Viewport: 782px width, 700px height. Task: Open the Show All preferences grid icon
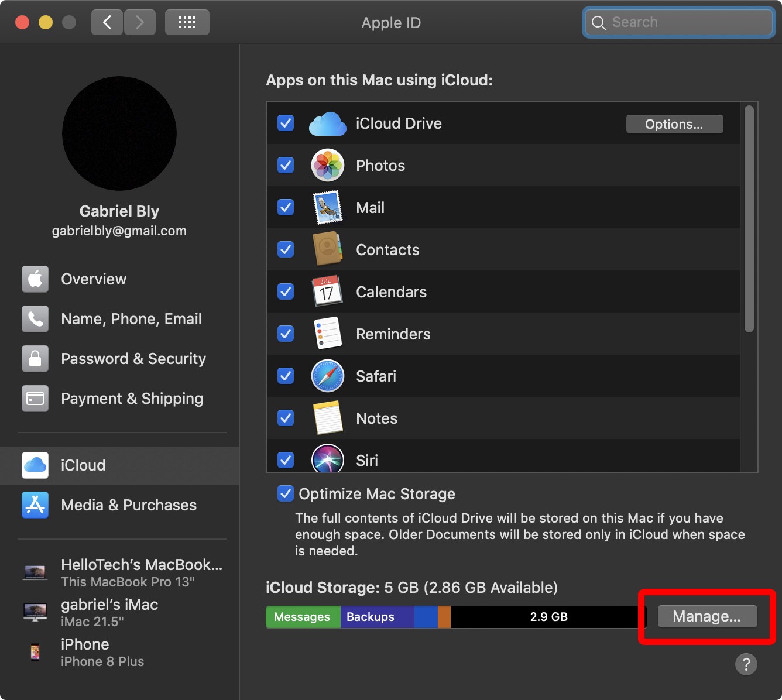pos(187,22)
